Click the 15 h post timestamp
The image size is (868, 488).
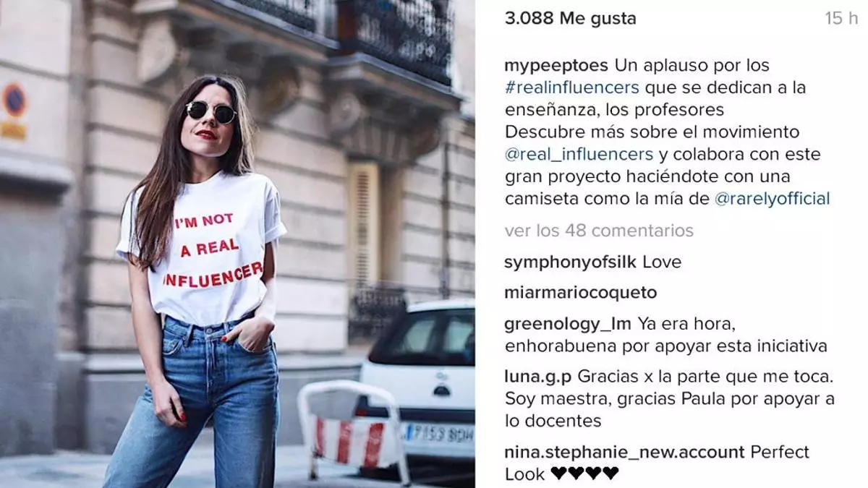[841, 19]
